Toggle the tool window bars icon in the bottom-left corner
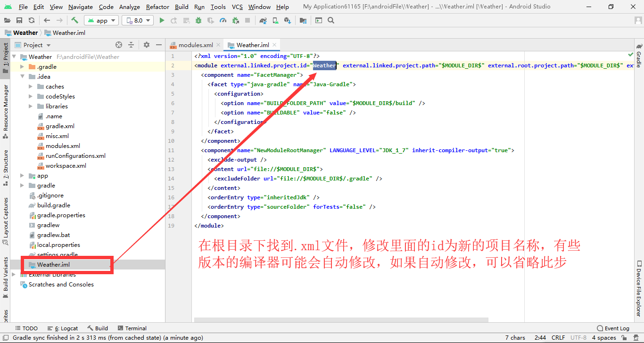The image size is (644, 343). (x=5, y=337)
